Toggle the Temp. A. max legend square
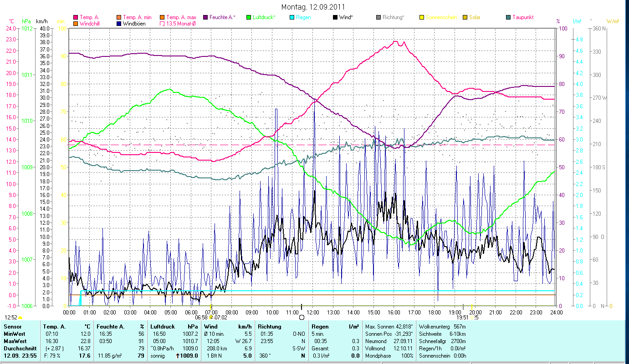 tap(162, 18)
